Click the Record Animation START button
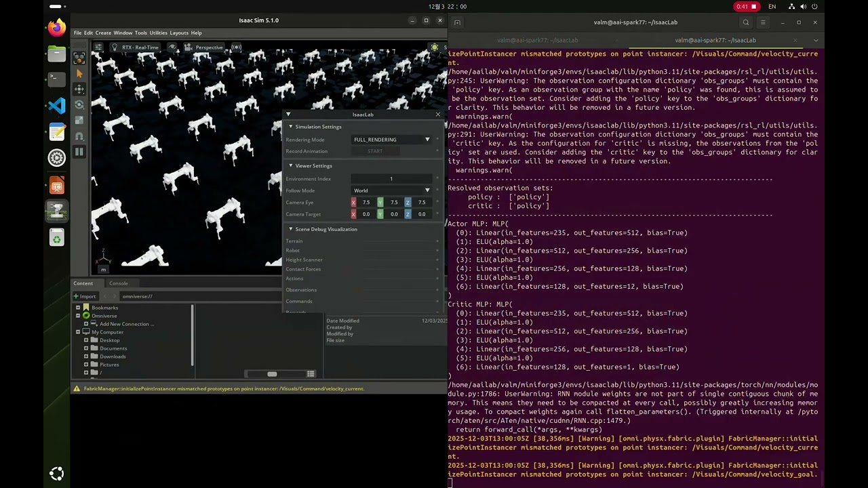 pyautogui.click(x=375, y=151)
